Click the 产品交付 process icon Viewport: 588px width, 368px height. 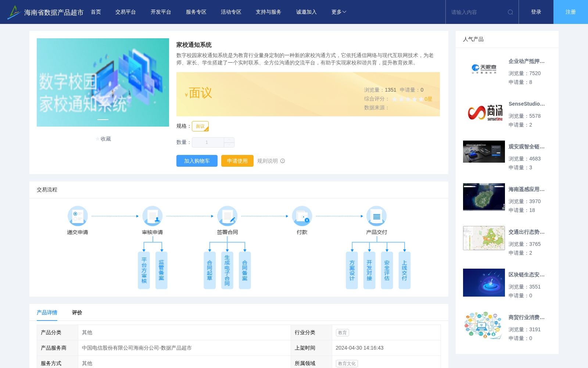377,216
